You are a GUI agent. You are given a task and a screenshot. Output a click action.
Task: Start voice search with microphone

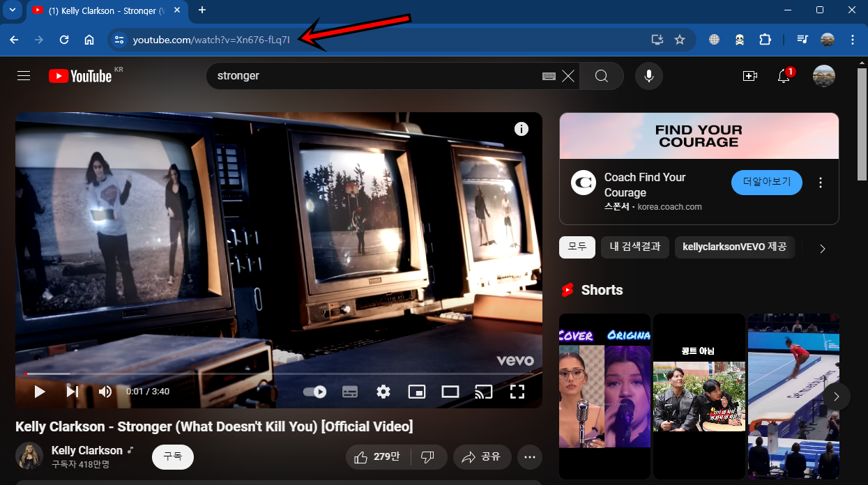pos(649,76)
